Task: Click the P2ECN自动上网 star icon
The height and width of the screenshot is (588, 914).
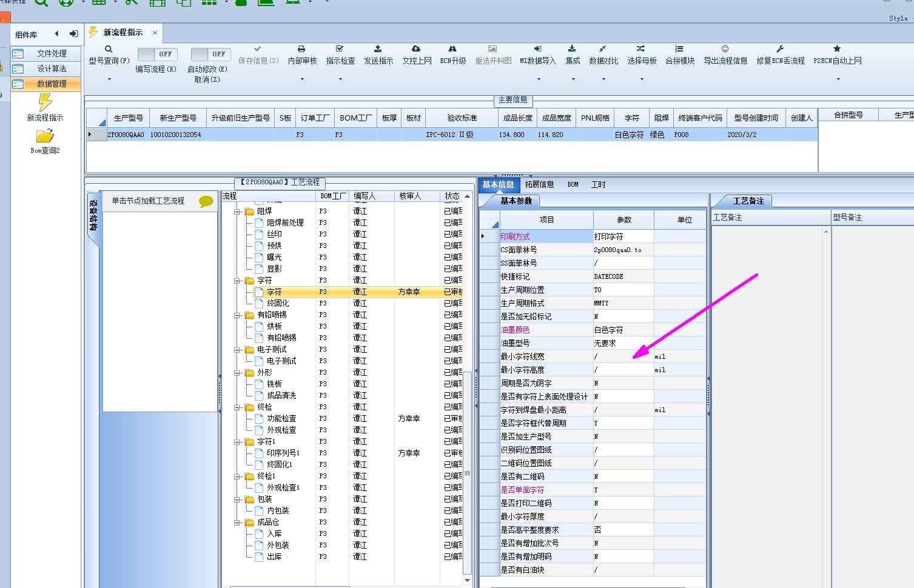Action: tap(837, 48)
